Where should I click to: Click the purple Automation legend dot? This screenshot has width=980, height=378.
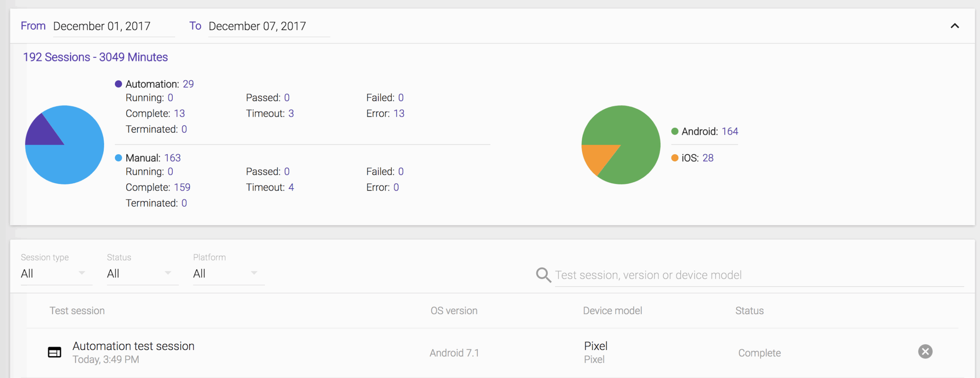(118, 84)
